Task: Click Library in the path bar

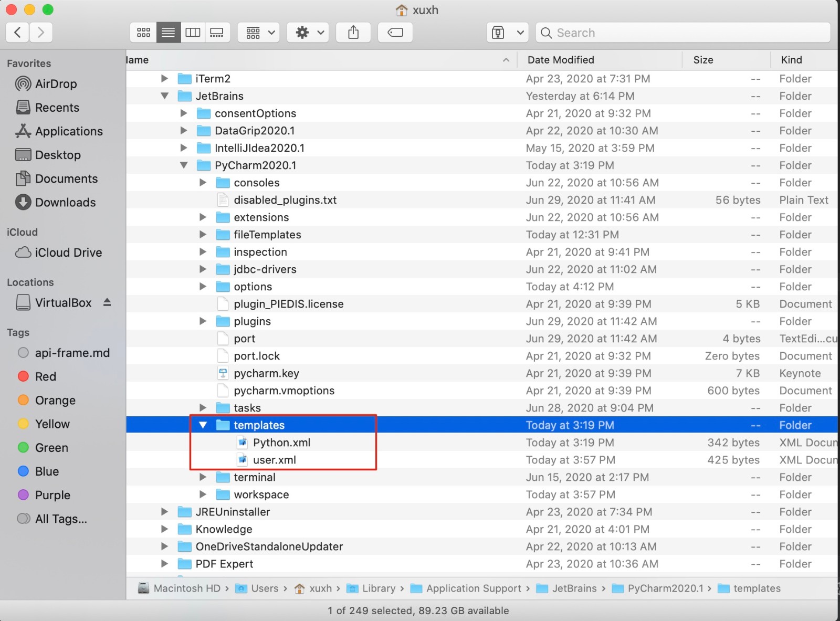Action: pyautogui.click(x=371, y=588)
